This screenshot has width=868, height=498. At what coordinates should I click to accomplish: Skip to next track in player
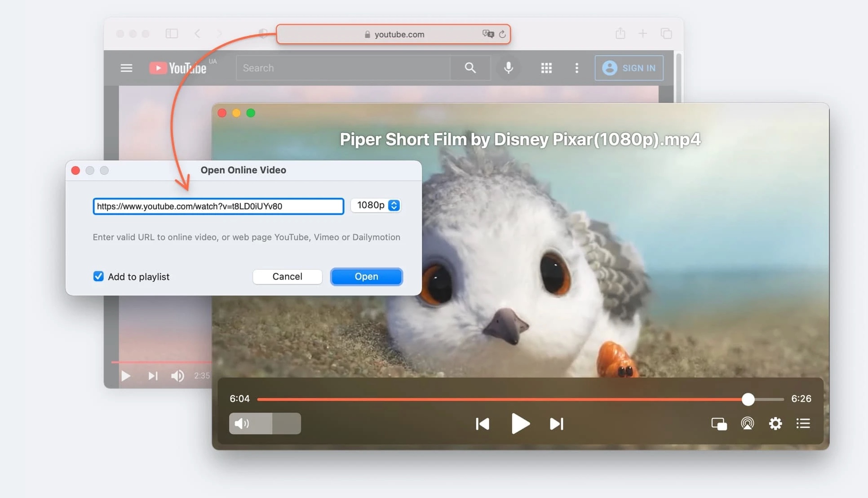(x=556, y=424)
